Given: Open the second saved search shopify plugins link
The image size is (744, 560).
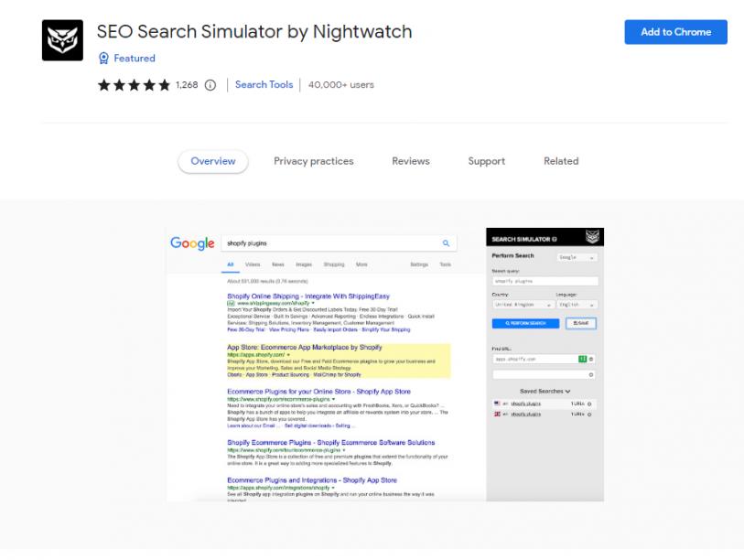Looking at the screenshot, I should [525, 415].
